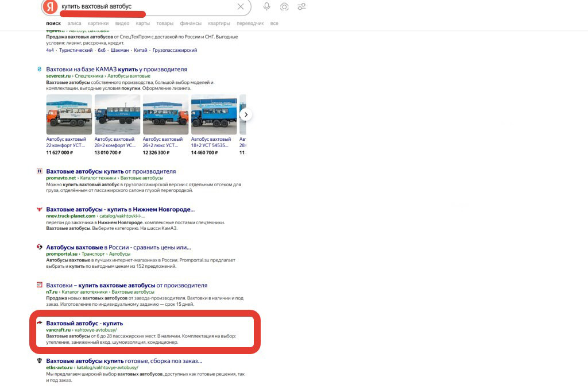Open the 26+2 люкс bus thumbnail
Viewport: 588px width, 392px height.
point(166,114)
